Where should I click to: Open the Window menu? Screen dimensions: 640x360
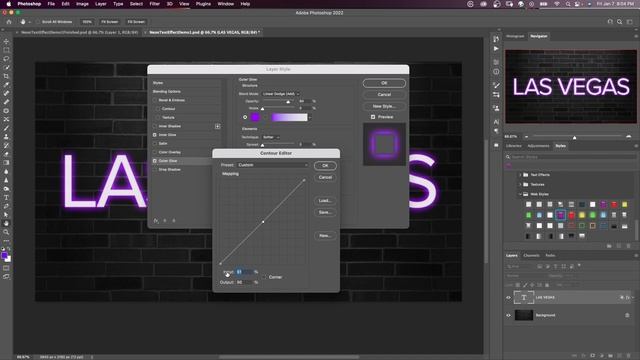(x=225, y=4)
